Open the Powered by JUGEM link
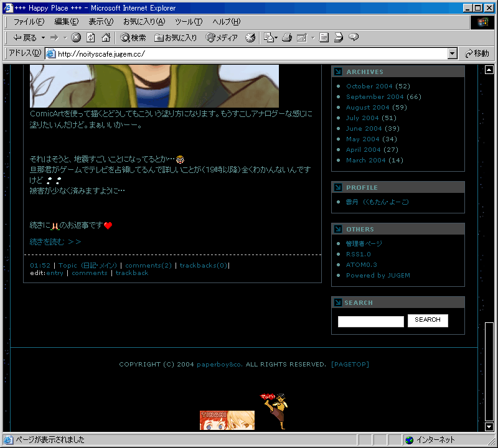The image size is (498, 448). (378, 275)
